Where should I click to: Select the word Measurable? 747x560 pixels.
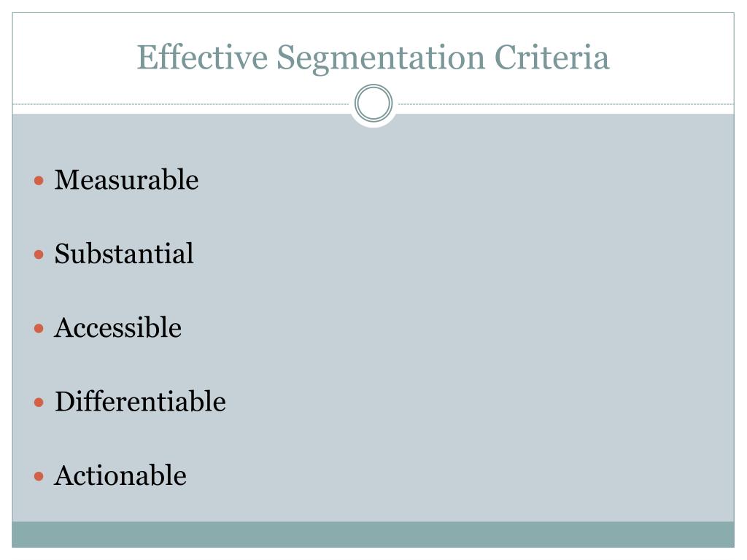point(126,180)
